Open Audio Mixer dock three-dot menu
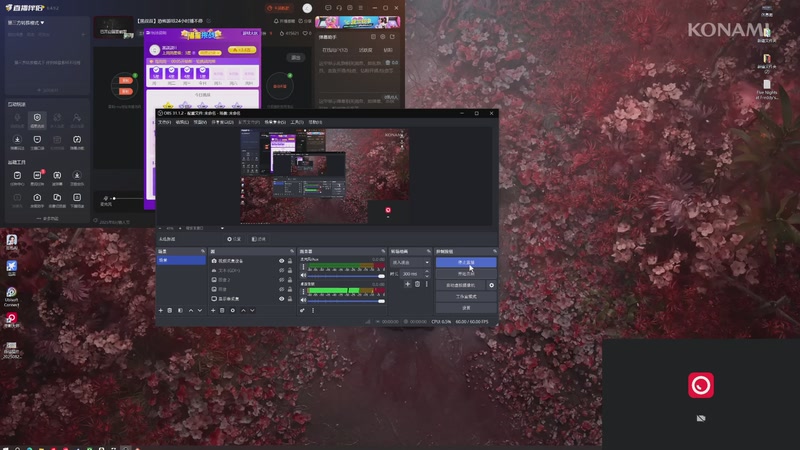Screen dimensions: 800x450 pyautogui.click(x=313, y=310)
